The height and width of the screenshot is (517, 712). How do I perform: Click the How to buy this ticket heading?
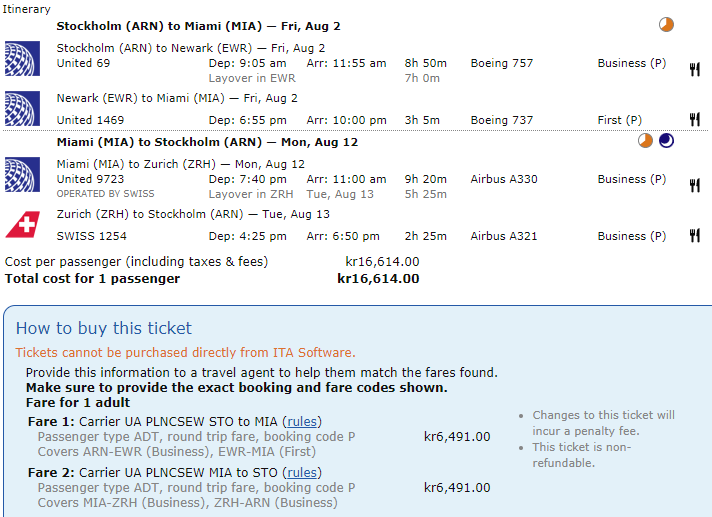[x=104, y=329]
